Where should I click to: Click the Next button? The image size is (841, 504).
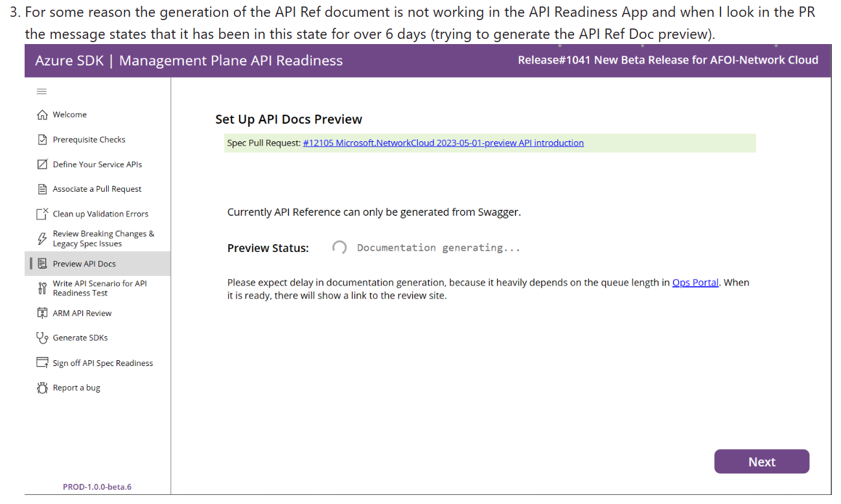[761, 461]
